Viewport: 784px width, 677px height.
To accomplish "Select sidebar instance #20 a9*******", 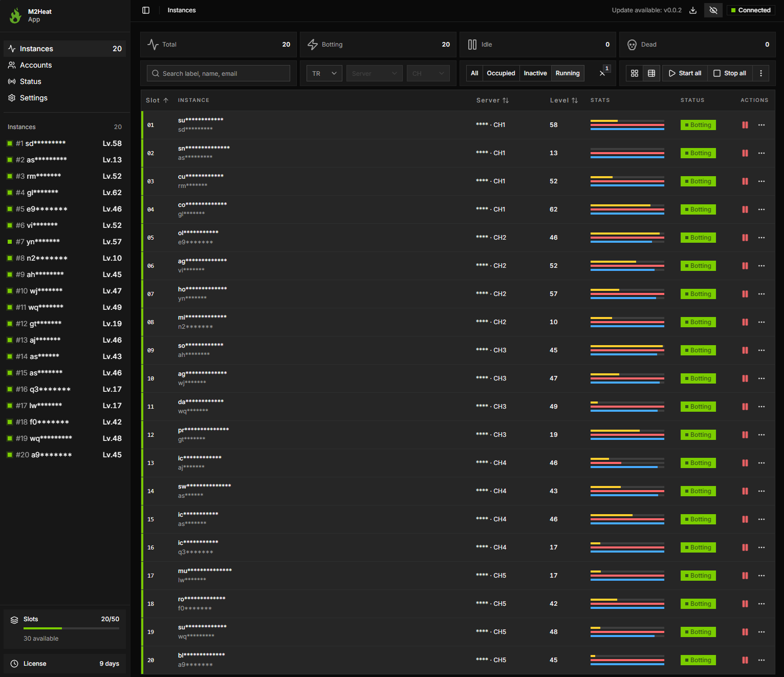I will click(x=65, y=455).
